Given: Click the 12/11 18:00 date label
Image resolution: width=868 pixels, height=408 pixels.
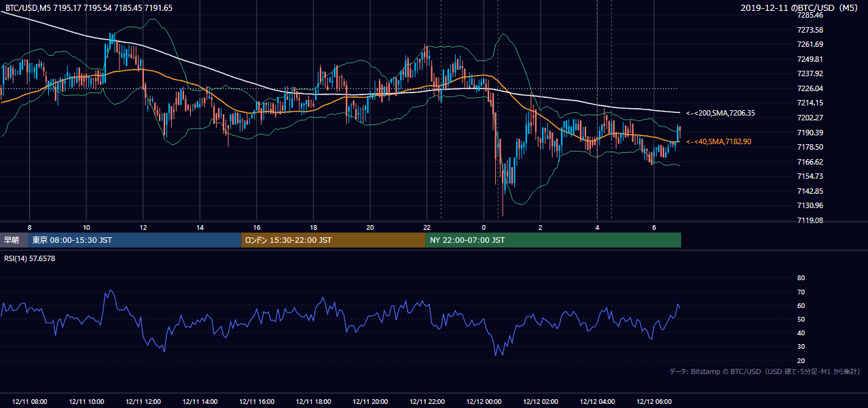Looking at the screenshot, I should coord(313,402).
